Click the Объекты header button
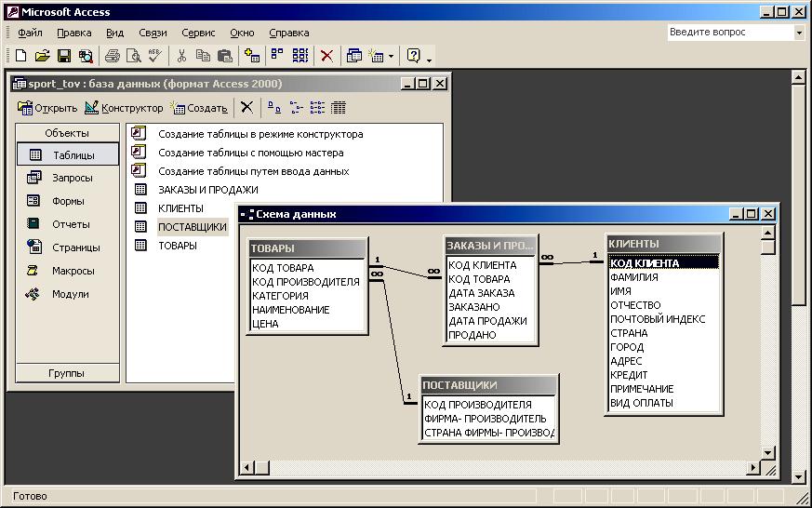Viewport: 812px width, 508px height. [67, 133]
